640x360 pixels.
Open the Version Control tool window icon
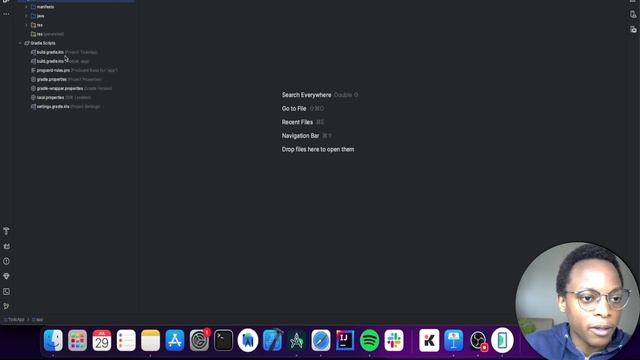pos(6,306)
